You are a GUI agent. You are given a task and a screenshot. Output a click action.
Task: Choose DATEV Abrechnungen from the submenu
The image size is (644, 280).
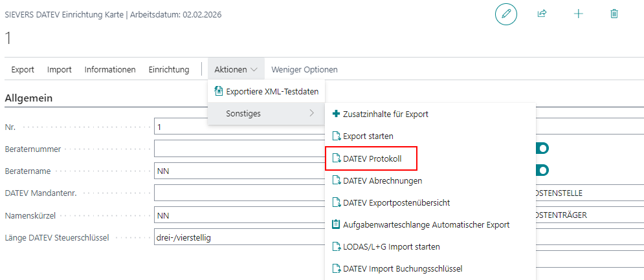[x=382, y=180]
